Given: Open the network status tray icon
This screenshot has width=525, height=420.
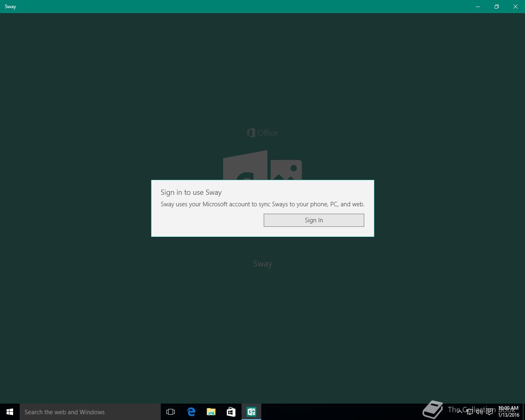Looking at the screenshot, I should click(469, 412).
